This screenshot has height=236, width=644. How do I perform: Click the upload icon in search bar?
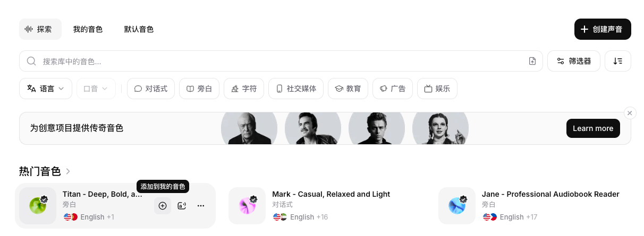532,61
